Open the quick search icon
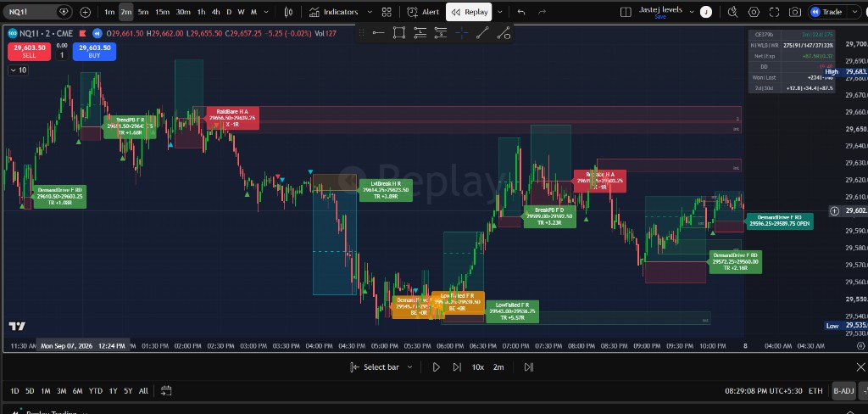Screen dimensions: 868x414 coord(733,12)
